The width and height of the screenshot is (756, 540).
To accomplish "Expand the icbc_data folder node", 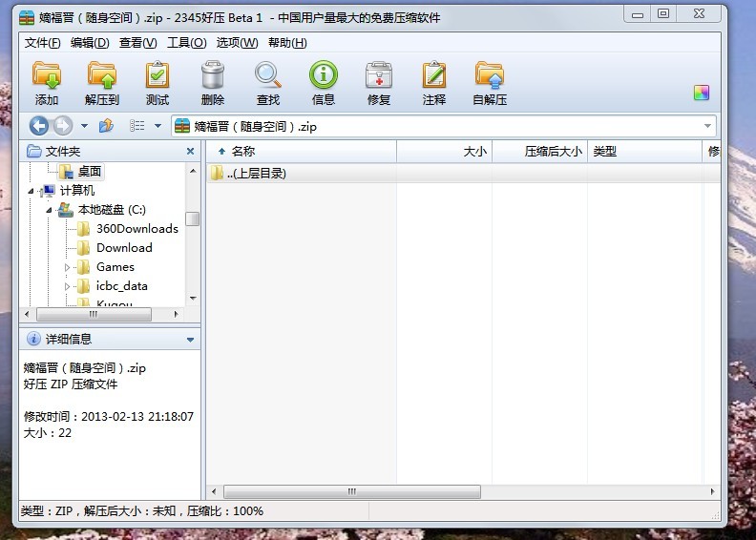I will (67, 286).
